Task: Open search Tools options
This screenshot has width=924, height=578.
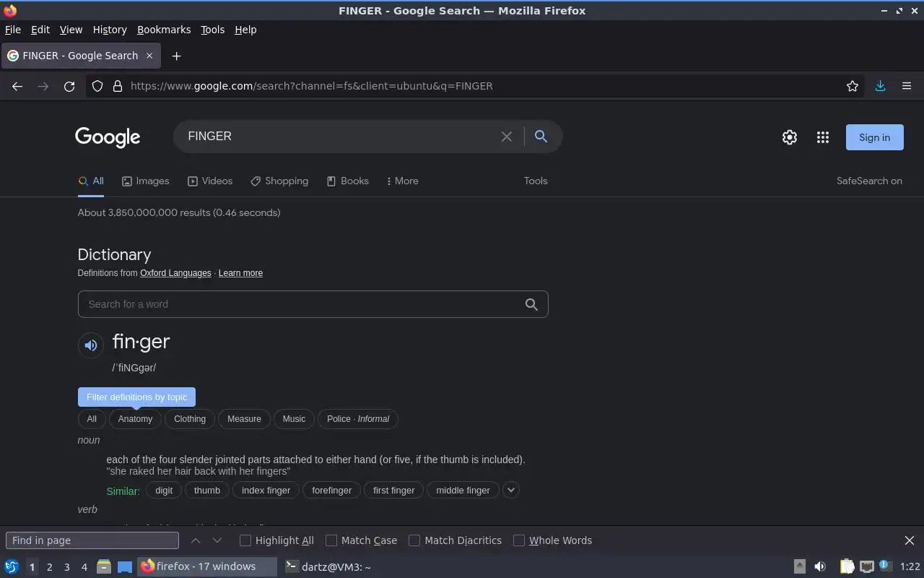Action: click(536, 181)
